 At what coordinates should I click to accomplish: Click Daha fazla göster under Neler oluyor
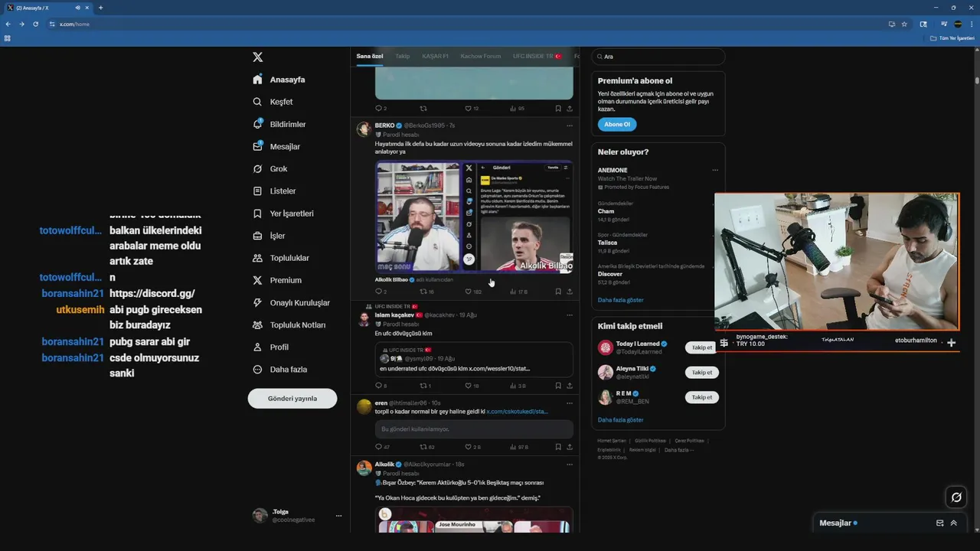tap(620, 300)
